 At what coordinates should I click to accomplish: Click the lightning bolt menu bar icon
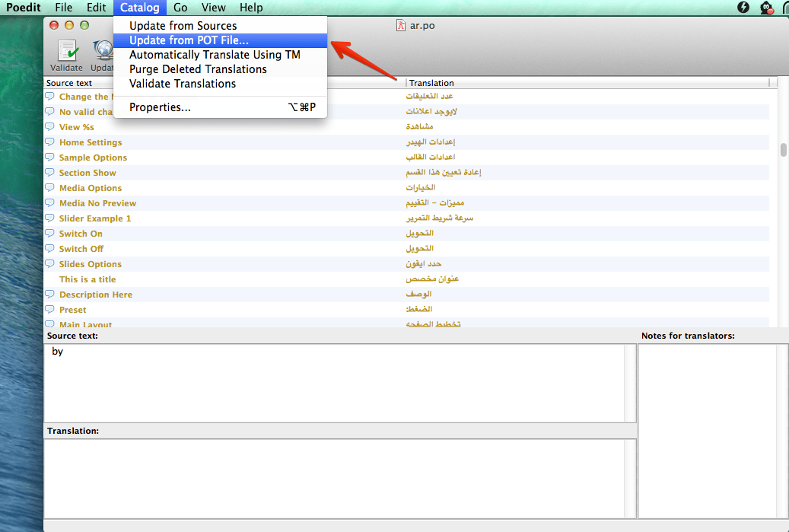coord(744,8)
